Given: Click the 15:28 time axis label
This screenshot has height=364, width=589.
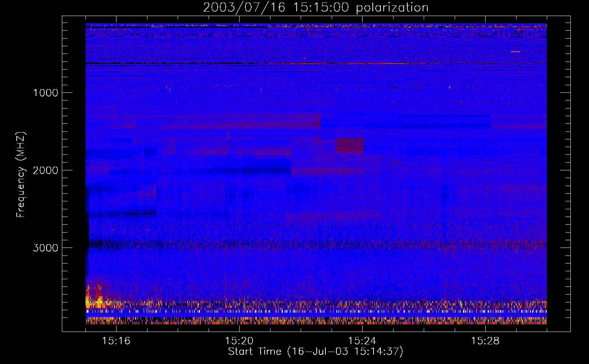Looking at the screenshot, I should tap(485, 341).
